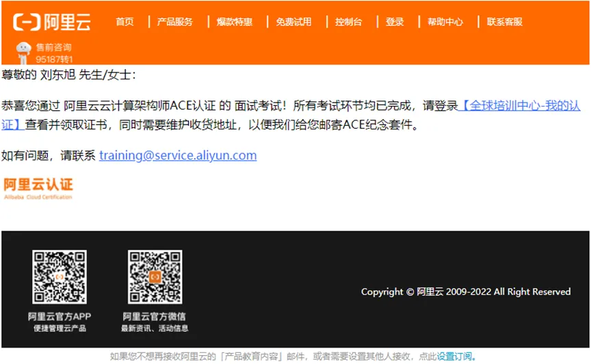The height and width of the screenshot is (364, 591).
Task: Click 联系客服 in the top navigation
Action: click(x=505, y=22)
